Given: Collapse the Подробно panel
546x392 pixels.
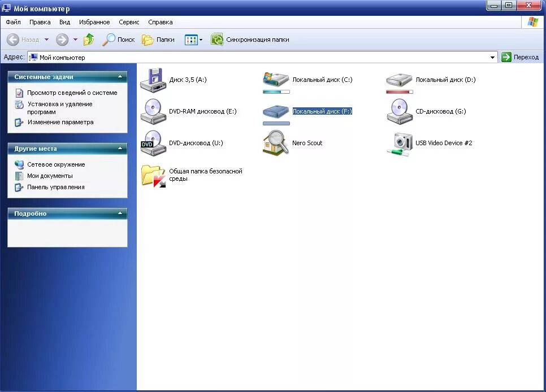Looking at the screenshot, I should click(120, 213).
